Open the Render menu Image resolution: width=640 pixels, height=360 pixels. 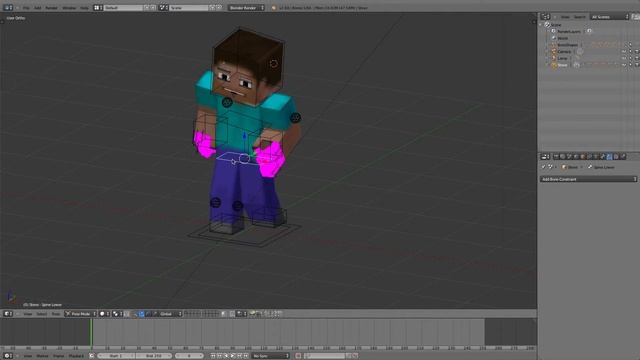51,8
